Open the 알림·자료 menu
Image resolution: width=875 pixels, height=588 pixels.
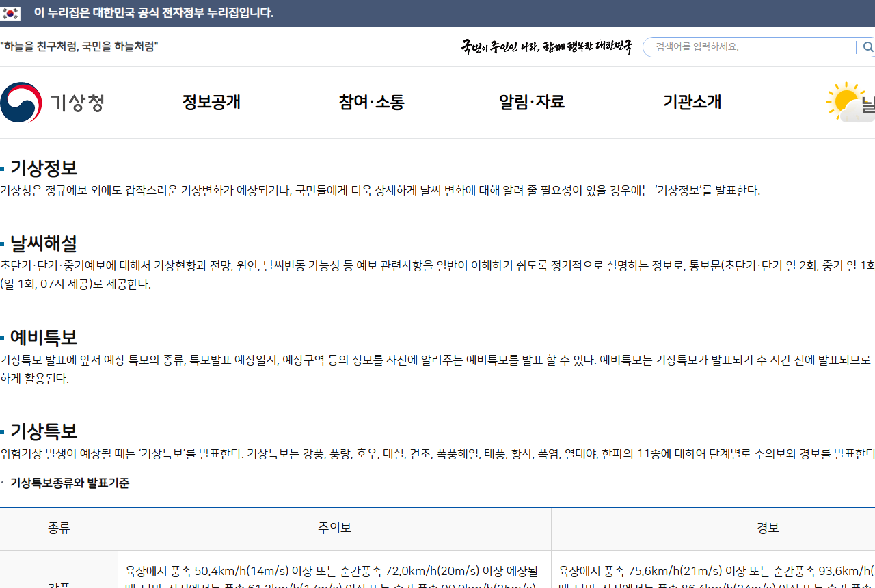(532, 102)
